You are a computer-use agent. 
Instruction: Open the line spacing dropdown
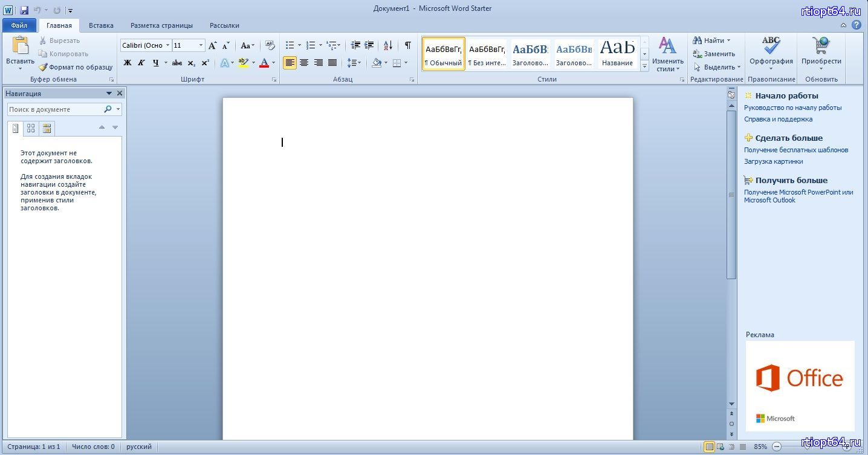tap(354, 63)
